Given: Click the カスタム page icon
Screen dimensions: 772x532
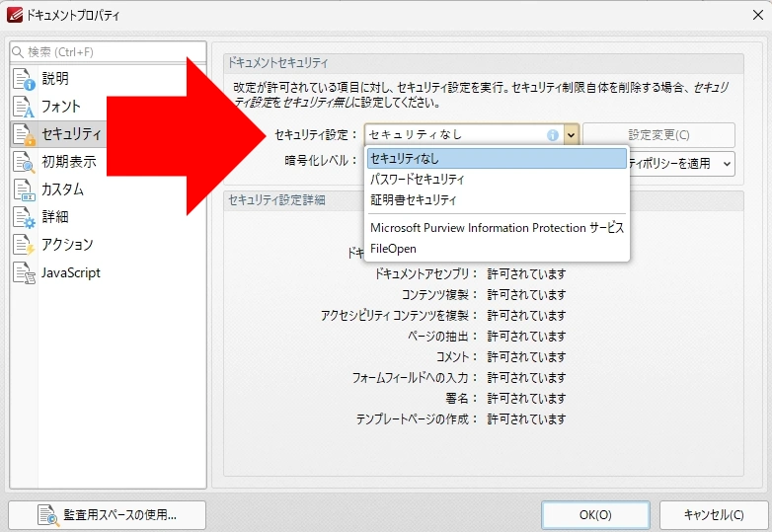Looking at the screenshot, I should 24,190.
